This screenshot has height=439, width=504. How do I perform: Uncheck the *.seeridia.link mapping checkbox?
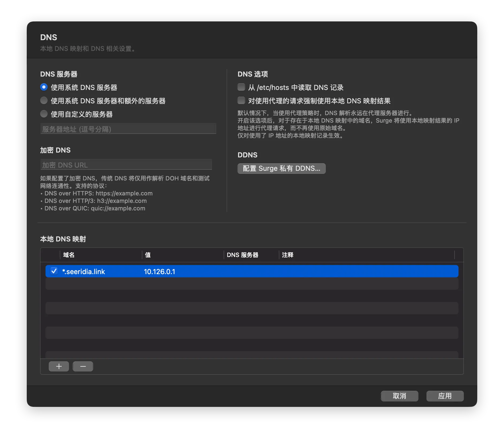[x=54, y=271]
